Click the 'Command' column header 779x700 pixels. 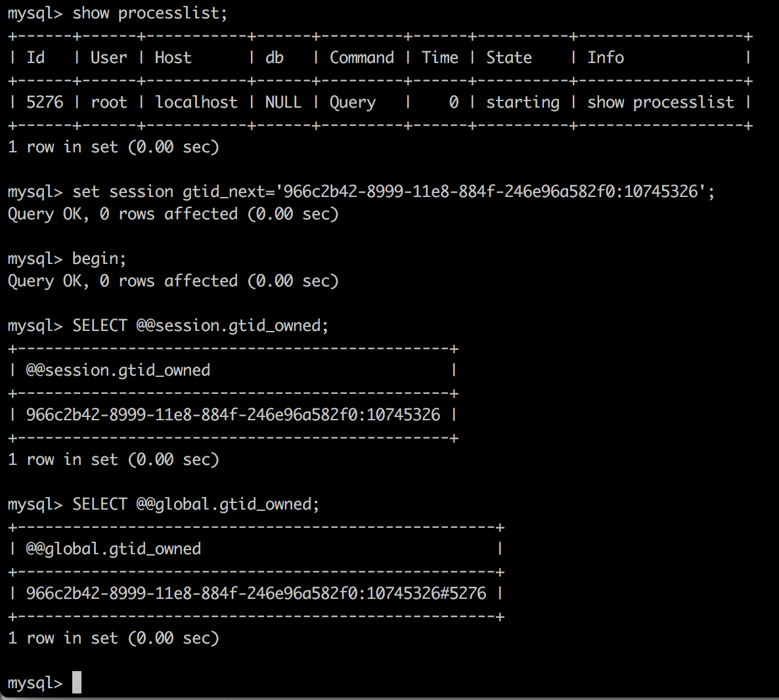[x=362, y=58]
